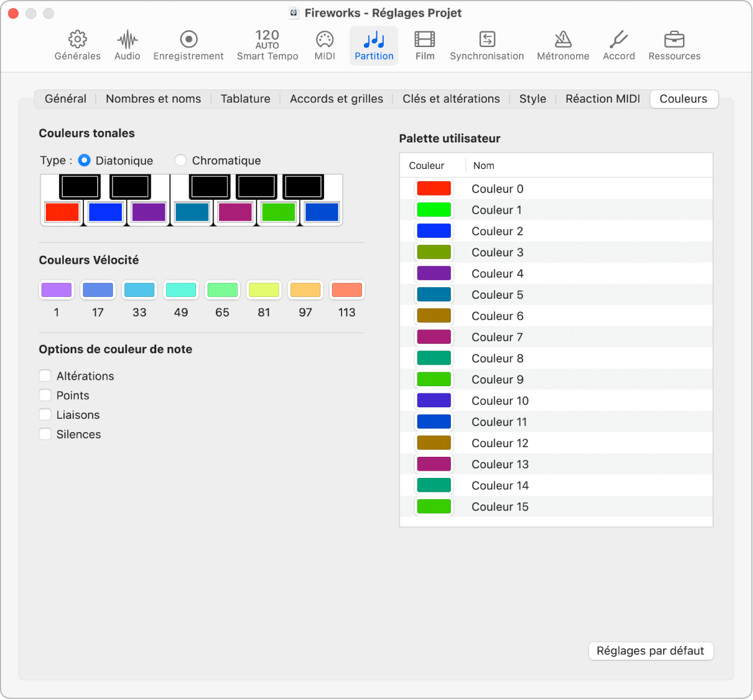This screenshot has height=700, width=753.
Task: Click the first black key swatch
Action: click(80, 187)
